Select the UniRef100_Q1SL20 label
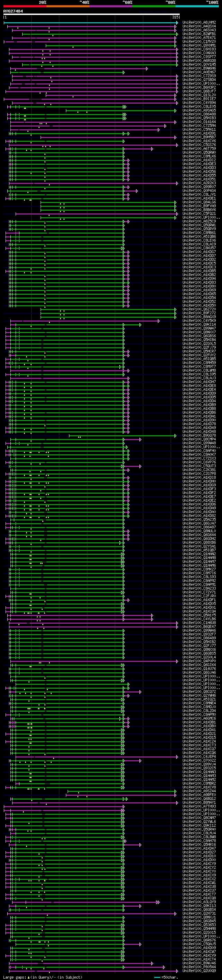The image size is (222, 980). coord(199,95)
